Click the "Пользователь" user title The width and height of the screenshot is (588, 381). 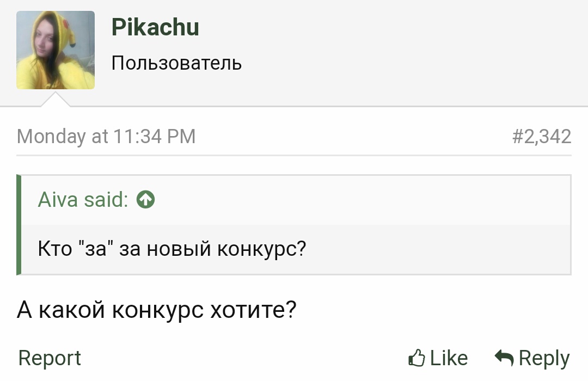click(176, 63)
